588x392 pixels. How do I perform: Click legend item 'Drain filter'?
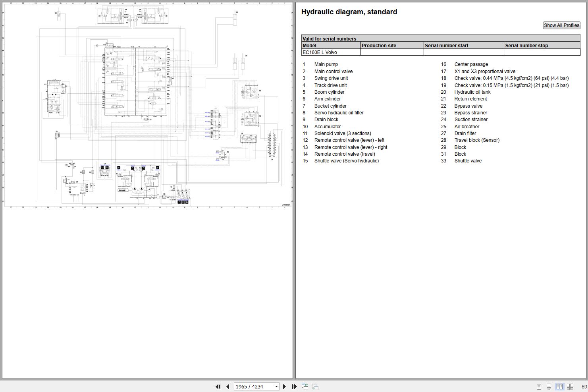[465, 133]
